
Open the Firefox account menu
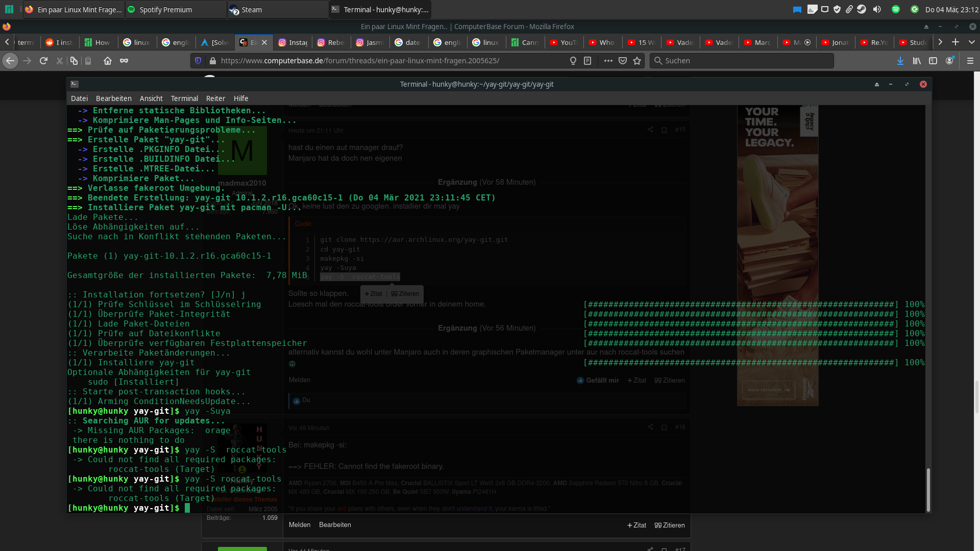[x=949, y=61]
